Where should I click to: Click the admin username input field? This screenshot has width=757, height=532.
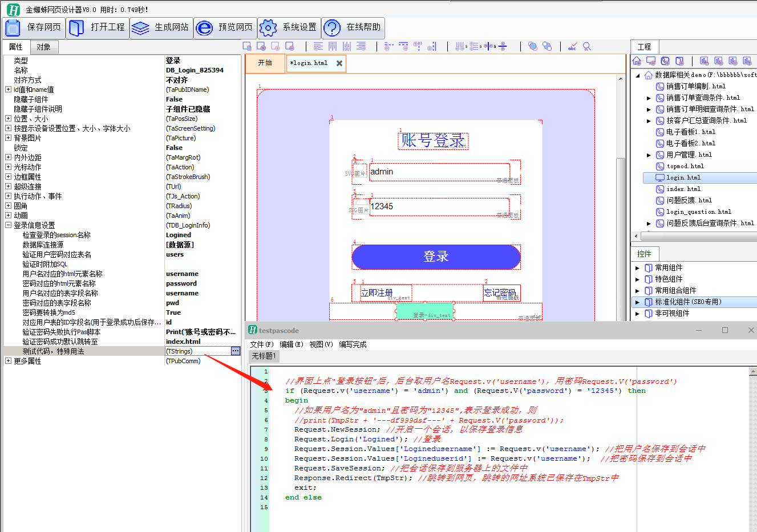[x=439, y=172]
